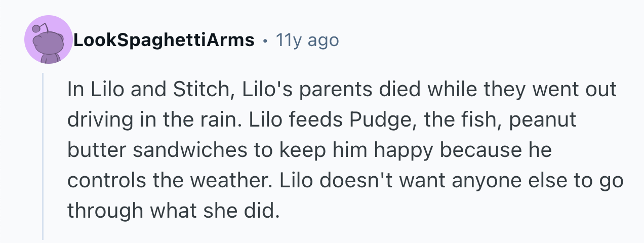This screenshot has height=243, width=644.
Task: Click the word "Pudge" in the comment
Action: coord(373,120)
